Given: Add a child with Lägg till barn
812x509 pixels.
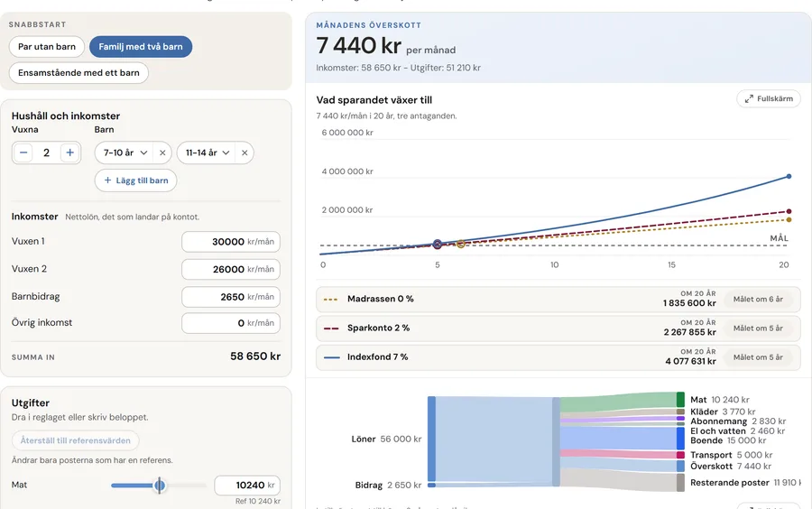Looking at the screenshot, I should pos(135,180).
